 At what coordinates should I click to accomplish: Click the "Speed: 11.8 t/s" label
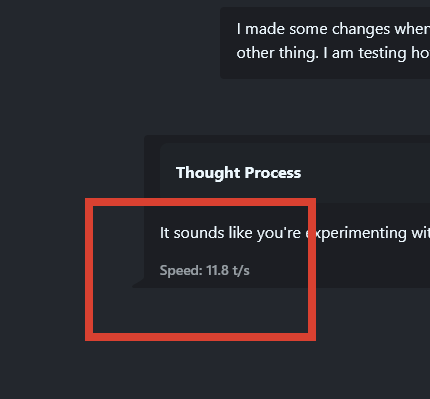click(204, 270)
